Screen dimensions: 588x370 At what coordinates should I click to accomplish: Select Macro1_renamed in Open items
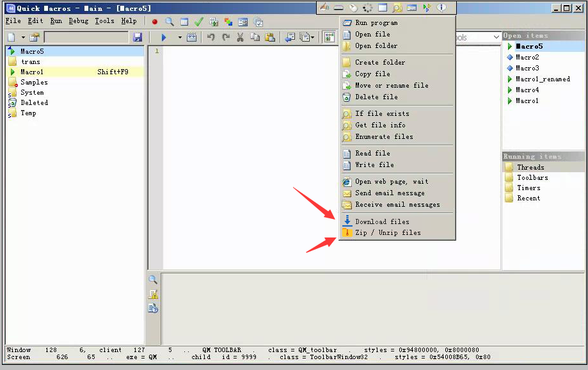[543, 79]
